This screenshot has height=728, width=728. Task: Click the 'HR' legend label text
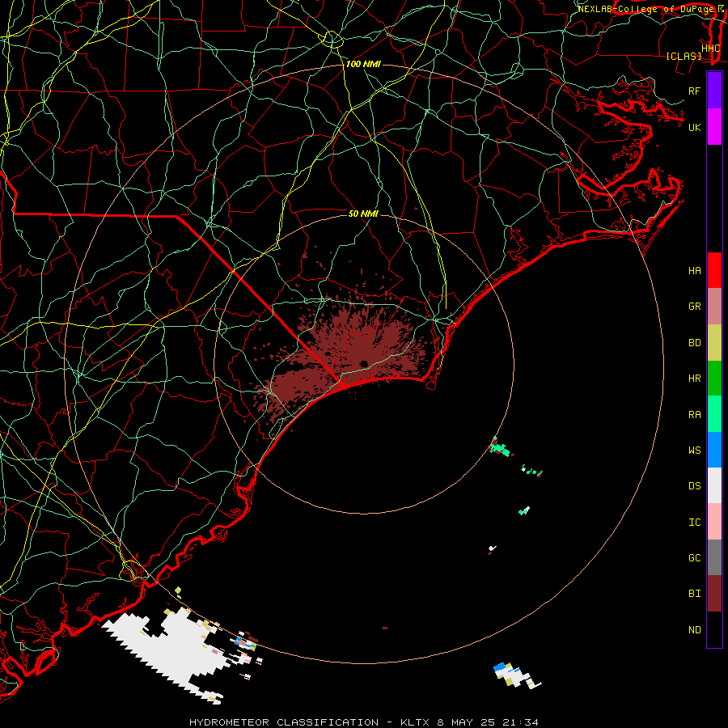pos(695,379)
